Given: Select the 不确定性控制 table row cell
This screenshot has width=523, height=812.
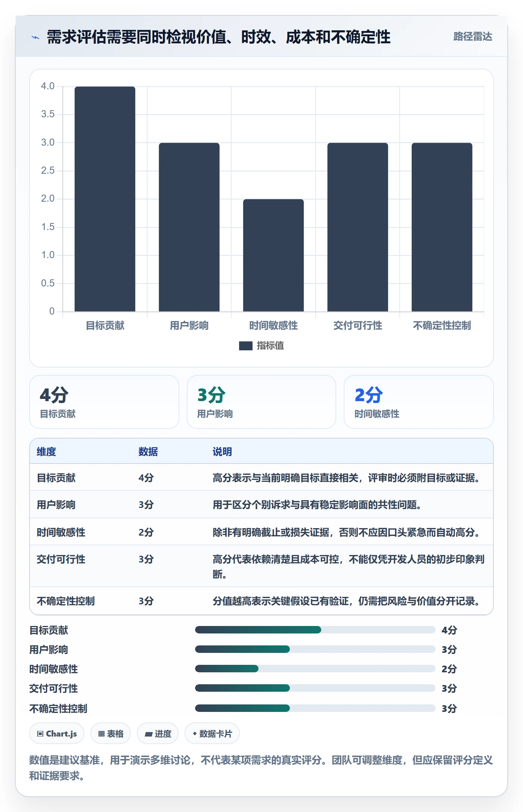Looking at the screenshot, I should [x=66, y=601].
